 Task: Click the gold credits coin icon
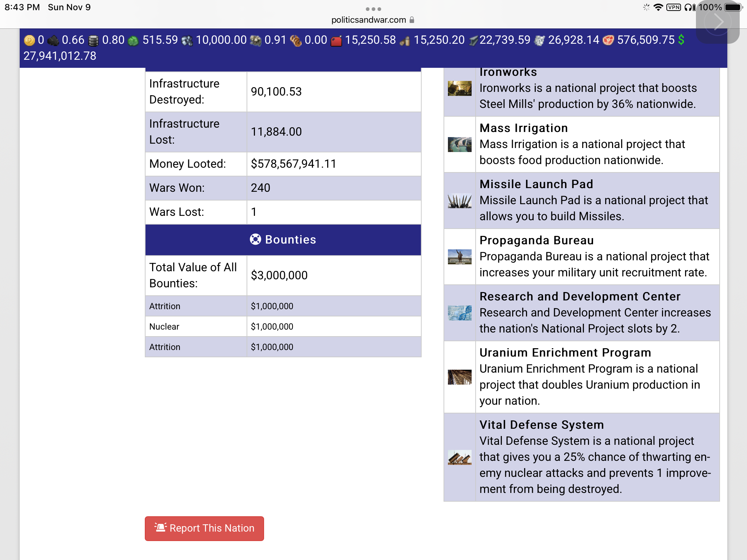pyautogui.click(x=29, y=40)
